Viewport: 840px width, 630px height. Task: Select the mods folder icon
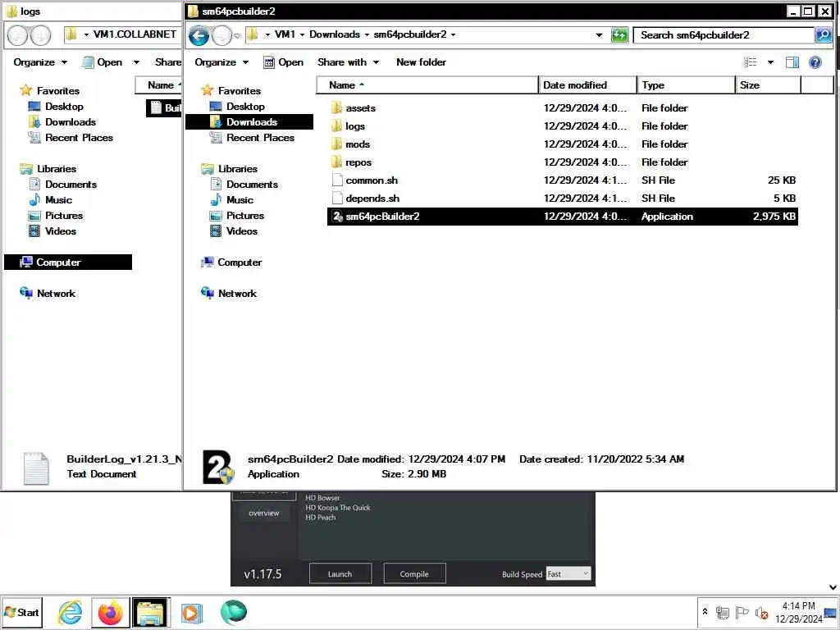click(336, 144)
